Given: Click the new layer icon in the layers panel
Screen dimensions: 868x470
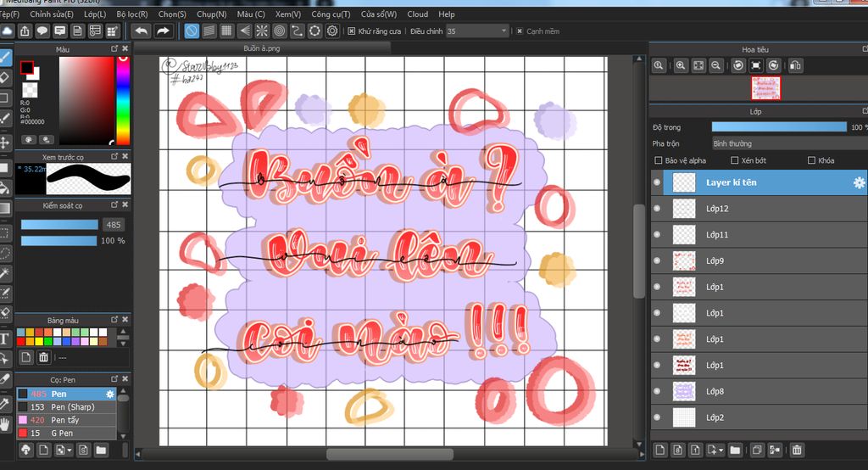Looking at the screenshot, I should click(x=659, y=450).
